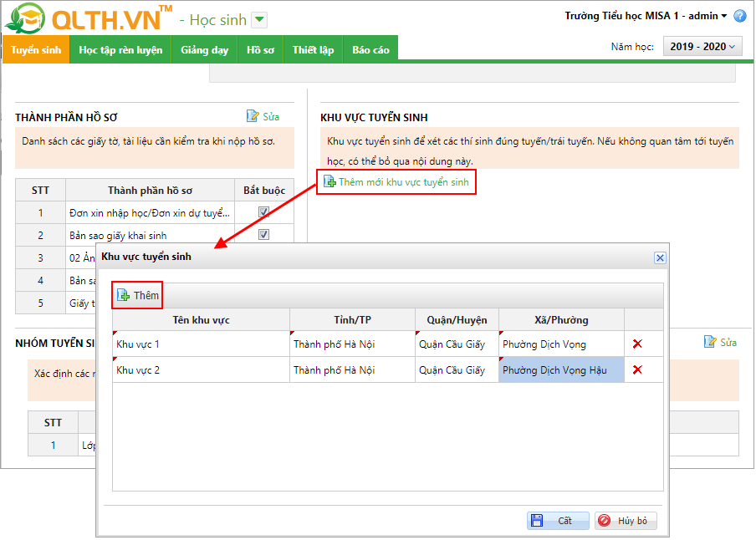Select the Khu vực 2 name cell

[x=201, y=369]
